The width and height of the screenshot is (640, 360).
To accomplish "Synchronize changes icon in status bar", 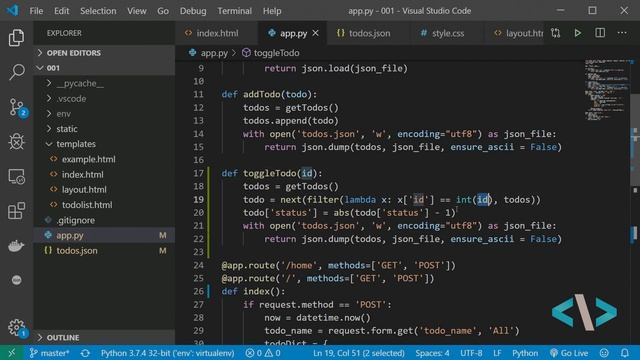I will (x=85, y=353).
